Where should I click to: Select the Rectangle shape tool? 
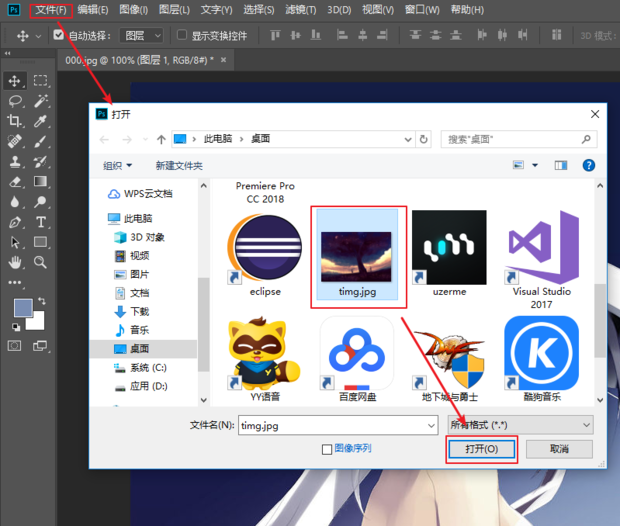40,242
